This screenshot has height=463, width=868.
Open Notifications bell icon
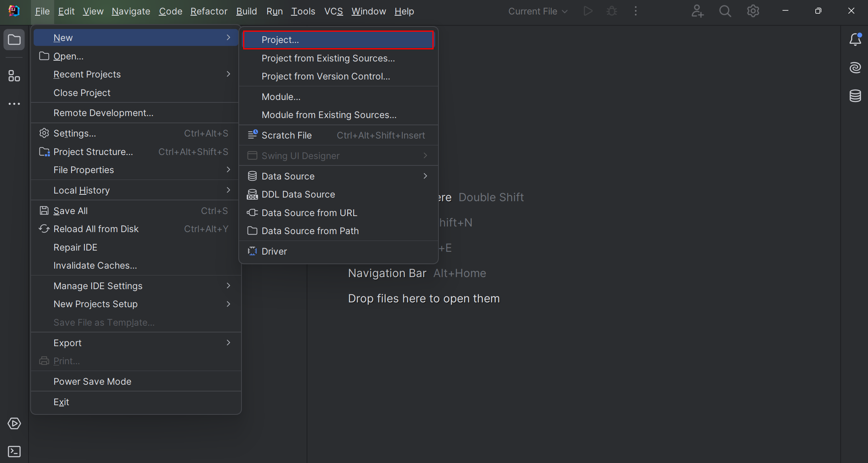coord(855,39)
